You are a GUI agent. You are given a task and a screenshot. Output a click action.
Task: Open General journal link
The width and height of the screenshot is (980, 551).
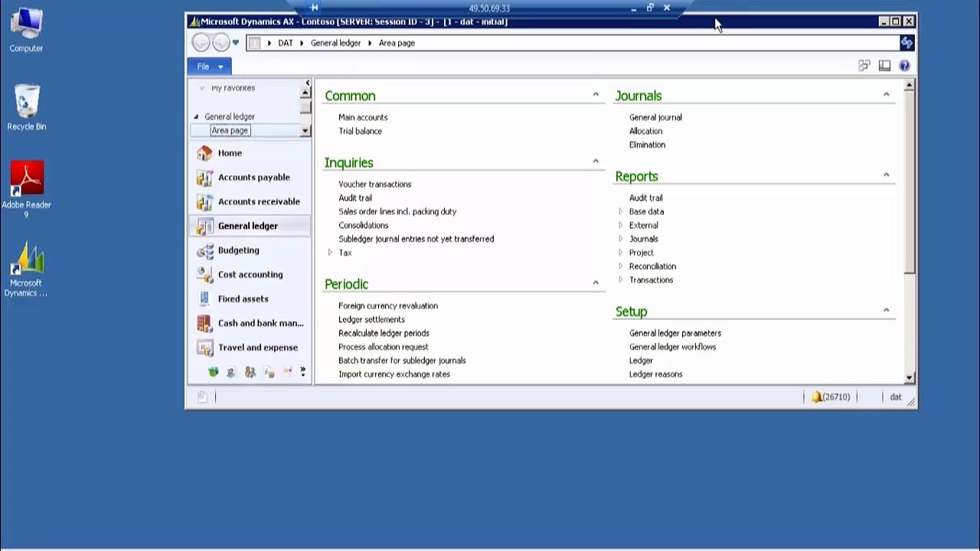click(655, 117)
